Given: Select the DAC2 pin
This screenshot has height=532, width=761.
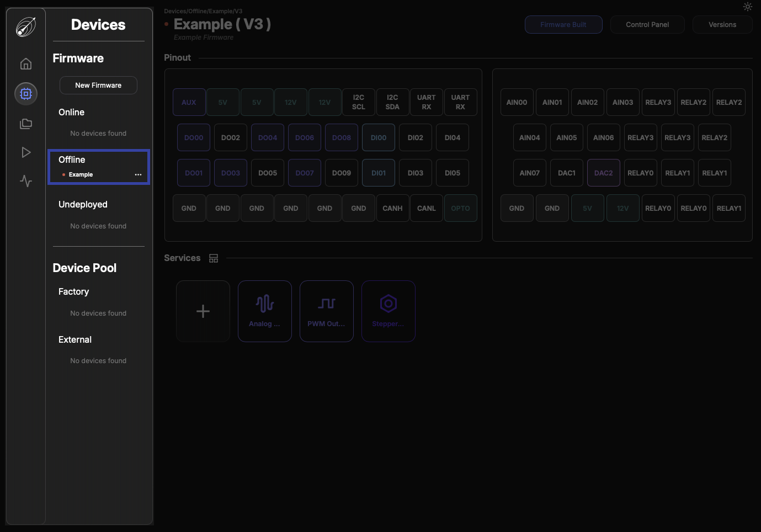Looking at the screenshot, I should tap(603, 173).
